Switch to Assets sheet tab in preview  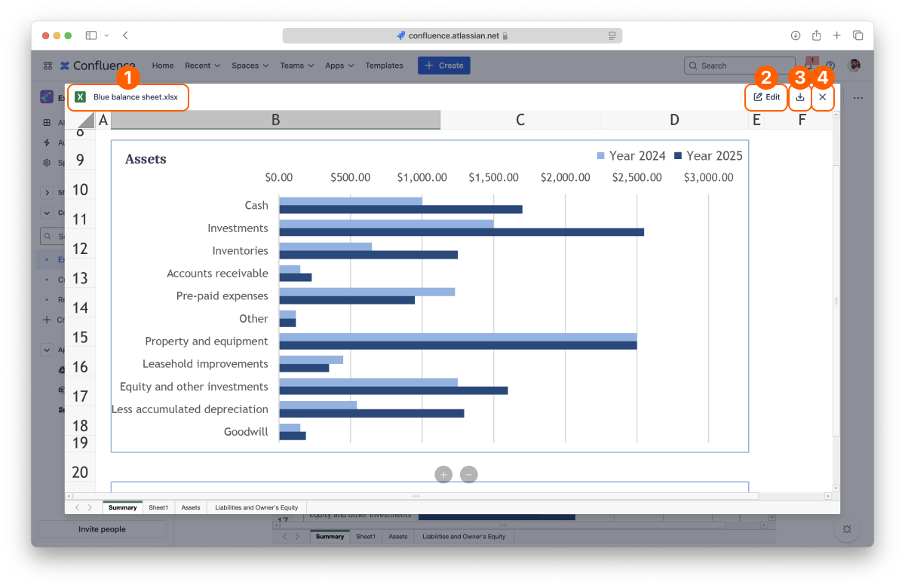click(191, 507)
